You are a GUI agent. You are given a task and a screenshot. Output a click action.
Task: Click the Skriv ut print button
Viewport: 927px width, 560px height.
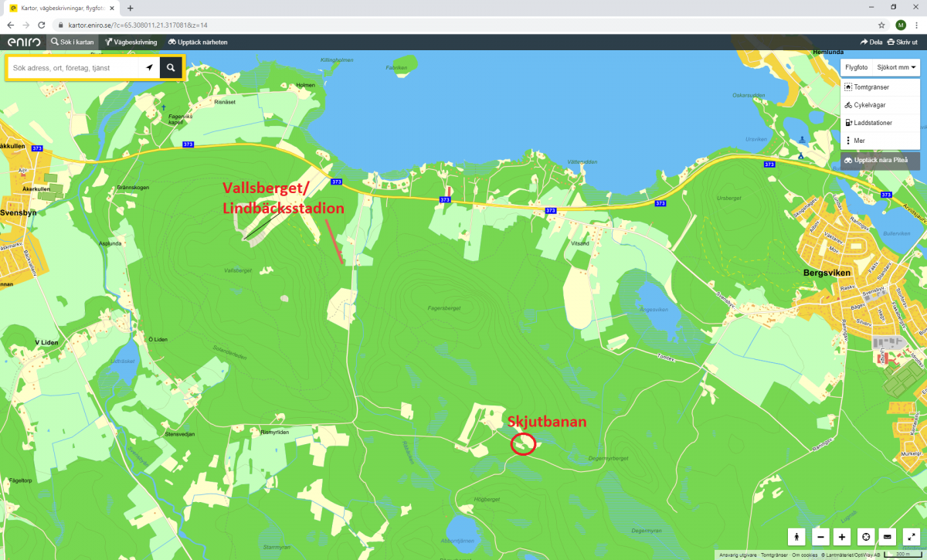pyautogui.click(x=903, y=42)
